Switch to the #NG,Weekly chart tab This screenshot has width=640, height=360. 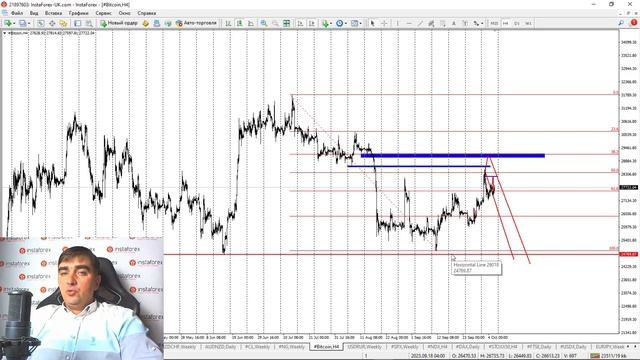pyautogui.click(x=292, y=347)
